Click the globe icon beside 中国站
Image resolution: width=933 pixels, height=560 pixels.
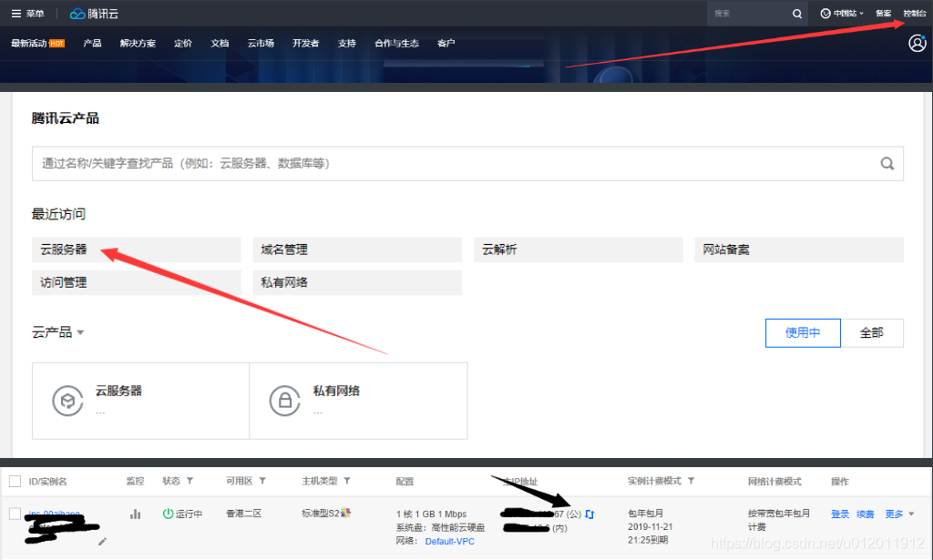(825, 14)
